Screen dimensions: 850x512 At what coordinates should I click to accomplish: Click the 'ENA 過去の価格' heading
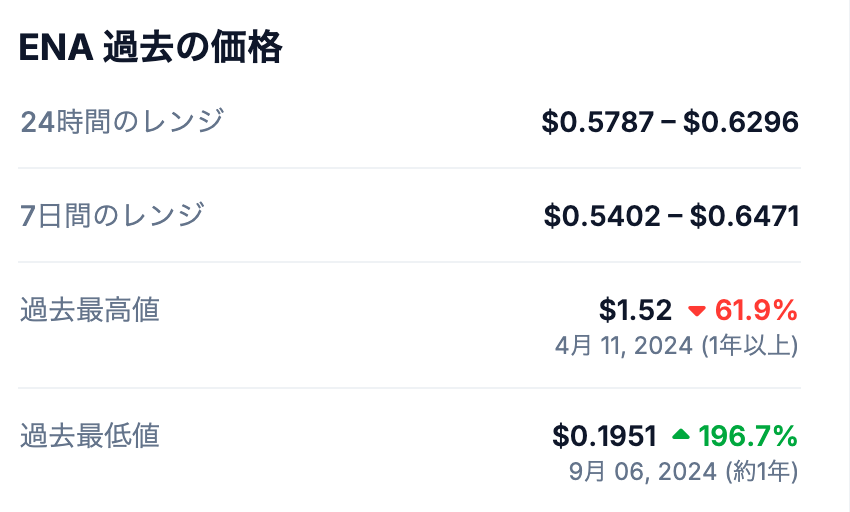click(150, 47)
